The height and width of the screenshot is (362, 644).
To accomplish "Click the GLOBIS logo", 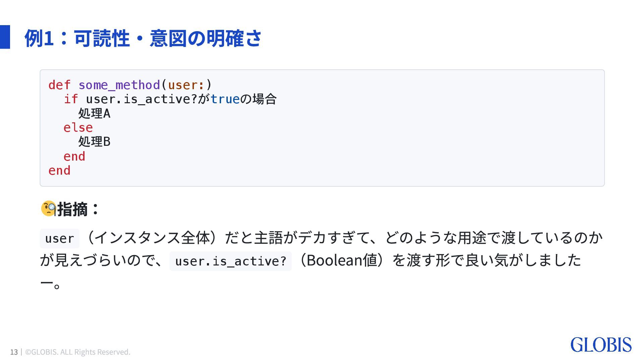I will (x=601, y=345).
